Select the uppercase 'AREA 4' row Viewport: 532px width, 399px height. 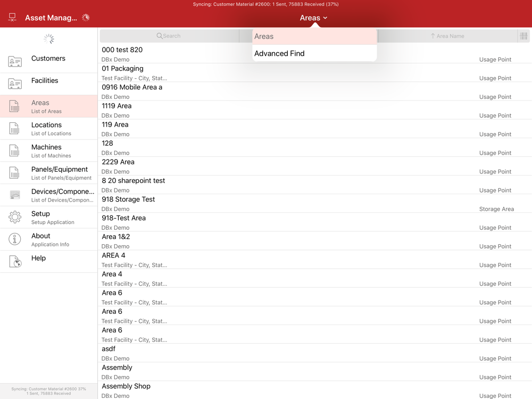(x=314, y=259)
